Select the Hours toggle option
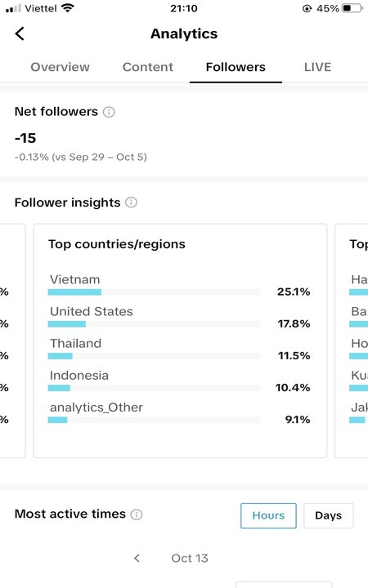The width and height of the screenshot is (368, 588). 268,515
